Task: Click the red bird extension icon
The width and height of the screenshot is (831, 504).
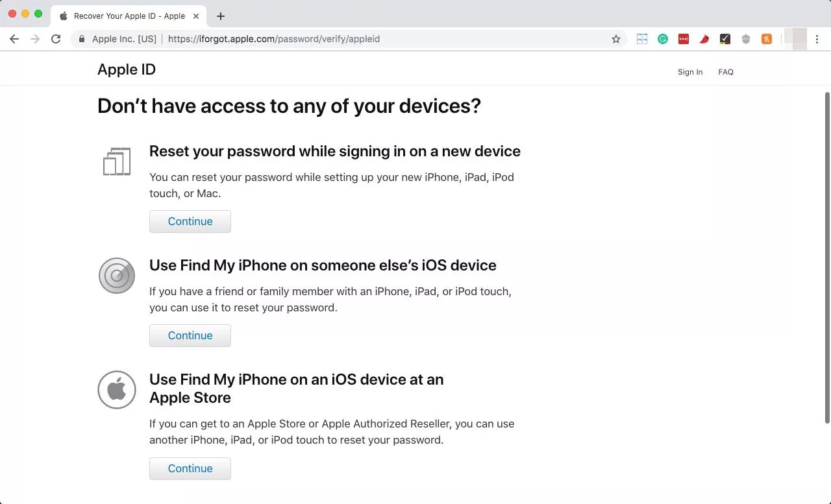Action: pos(704,39)
